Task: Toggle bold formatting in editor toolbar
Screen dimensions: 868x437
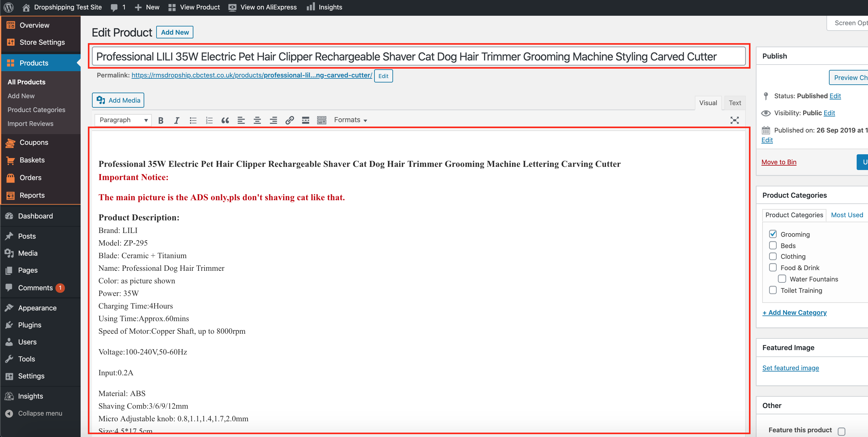Action: pyautogui.click(x=161, y=120)
